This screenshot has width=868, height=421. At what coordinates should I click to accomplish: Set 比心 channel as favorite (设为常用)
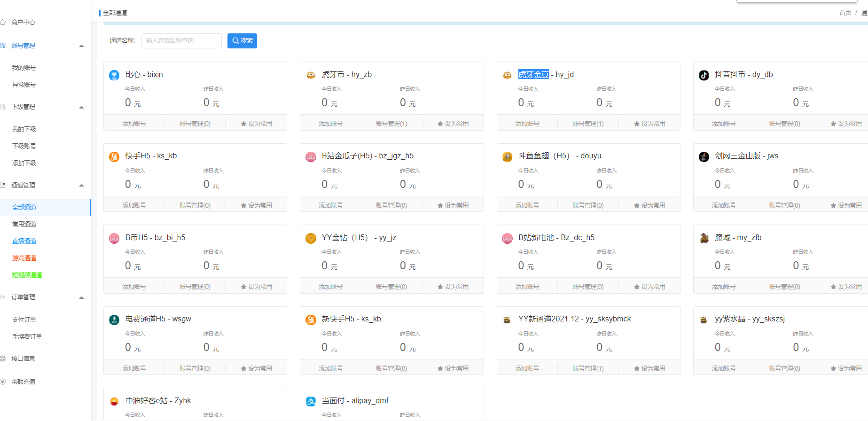tap(256, 124)
